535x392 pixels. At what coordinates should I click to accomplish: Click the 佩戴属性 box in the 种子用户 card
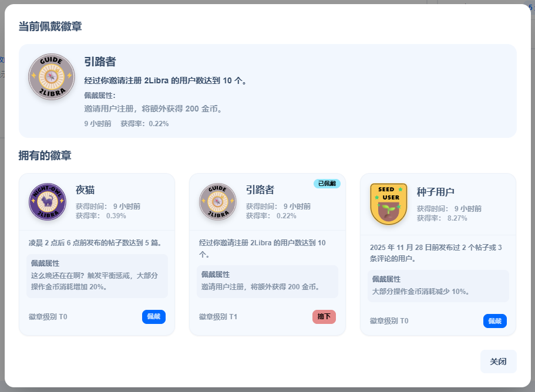(x=438, y=286)
